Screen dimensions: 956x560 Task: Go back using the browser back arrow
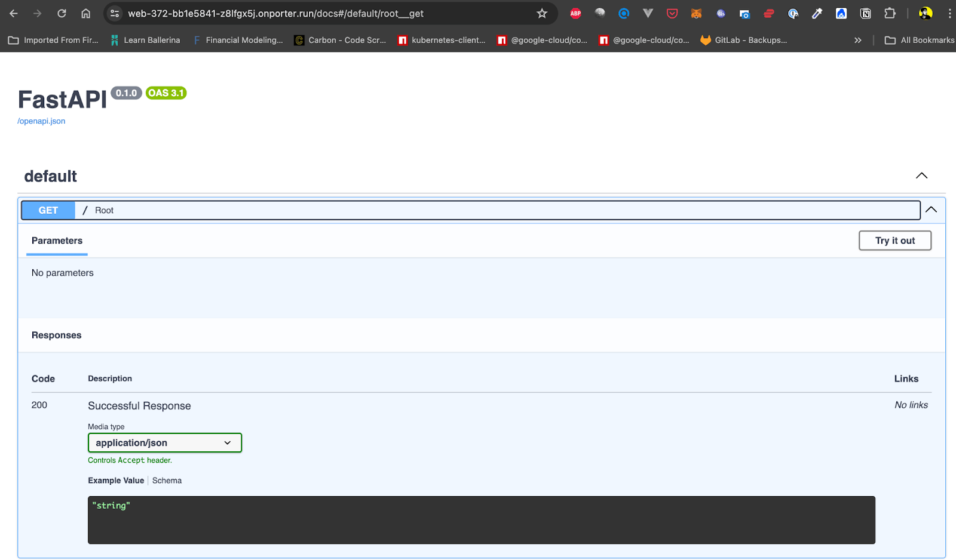pos(14,13)
